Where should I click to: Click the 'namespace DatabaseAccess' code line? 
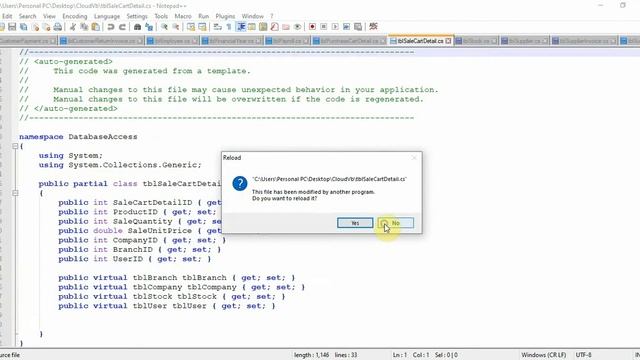coord(78,137)
